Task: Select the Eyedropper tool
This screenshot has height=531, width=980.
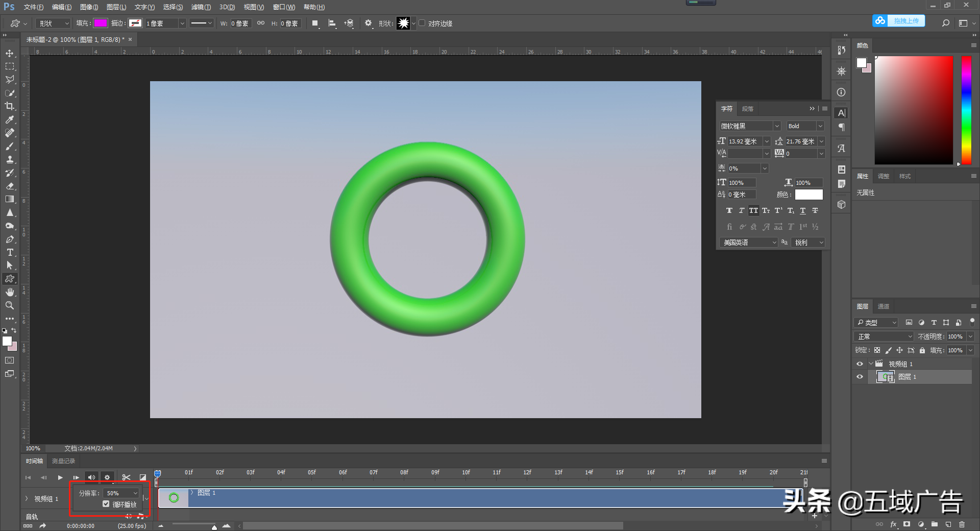Action: (10, 119)
